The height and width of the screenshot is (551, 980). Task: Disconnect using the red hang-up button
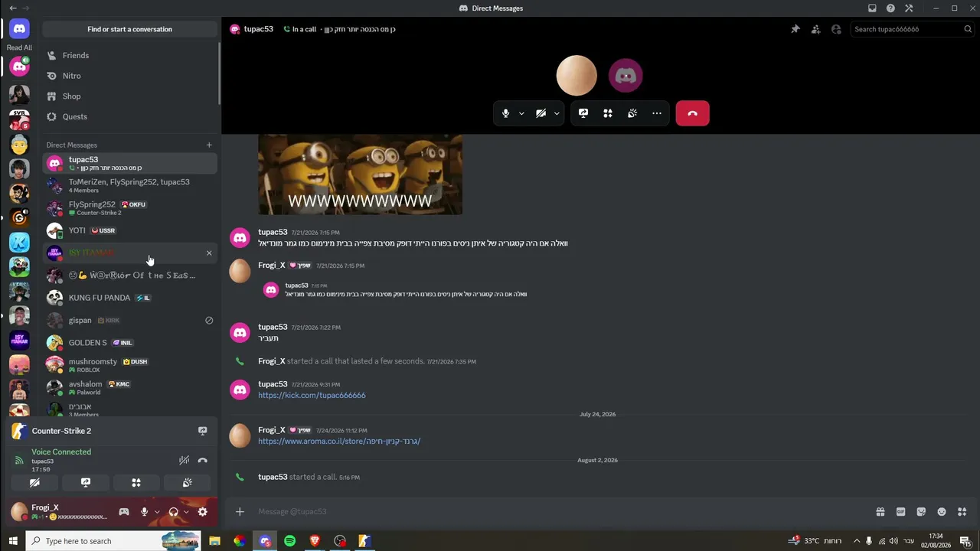pos(692,113)
